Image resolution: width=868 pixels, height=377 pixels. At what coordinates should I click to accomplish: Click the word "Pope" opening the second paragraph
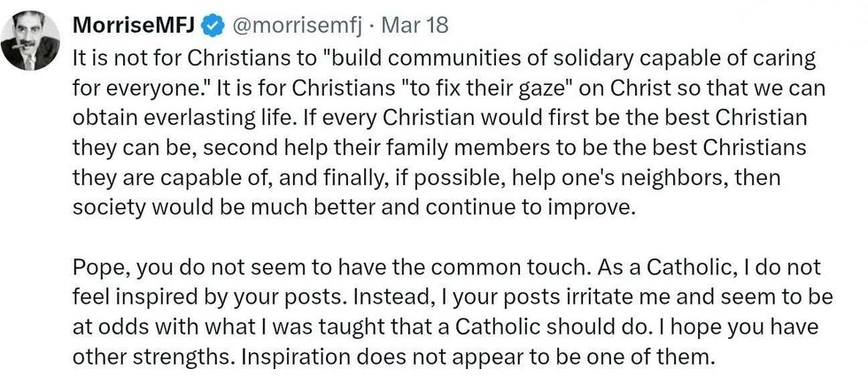[x=97, y=266]
